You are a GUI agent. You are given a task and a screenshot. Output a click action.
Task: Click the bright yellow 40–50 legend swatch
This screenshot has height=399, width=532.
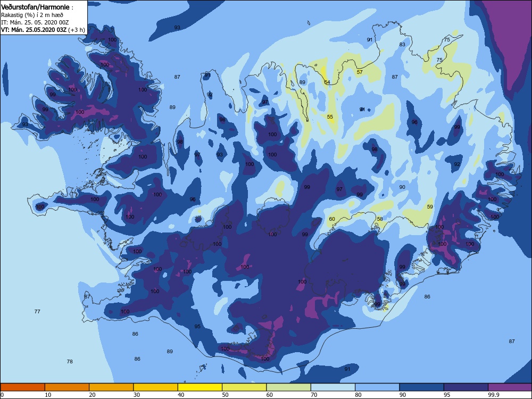click(200, 387)
